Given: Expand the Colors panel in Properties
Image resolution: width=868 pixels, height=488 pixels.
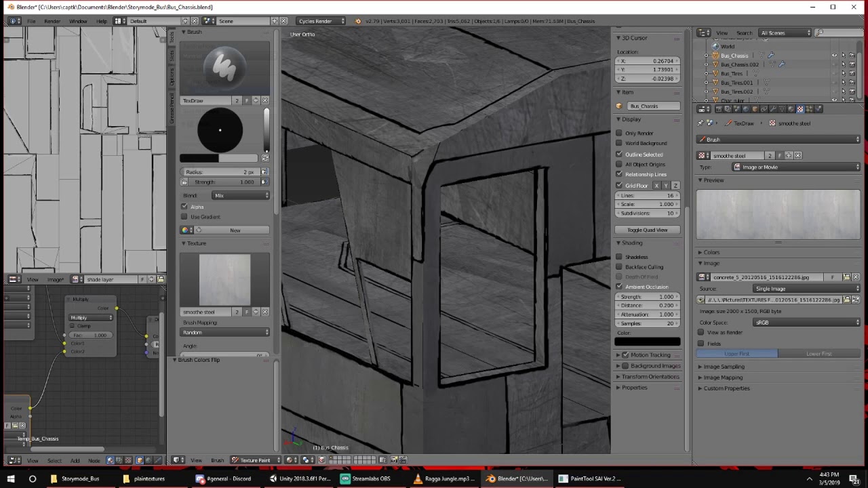Looking at the screenshot, I should [711, 252].
